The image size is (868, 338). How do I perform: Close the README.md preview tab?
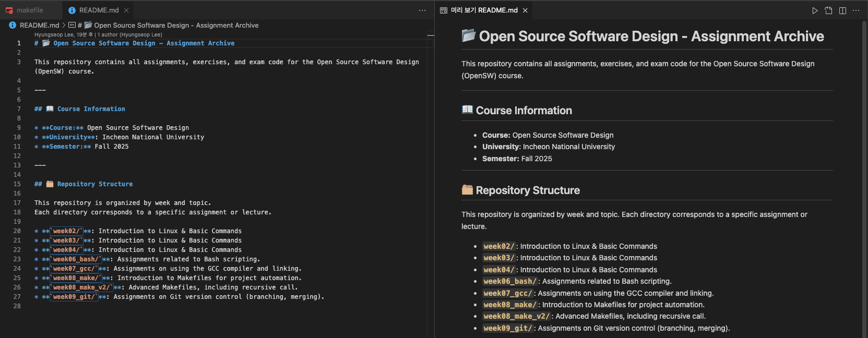[x=525, y=10]
